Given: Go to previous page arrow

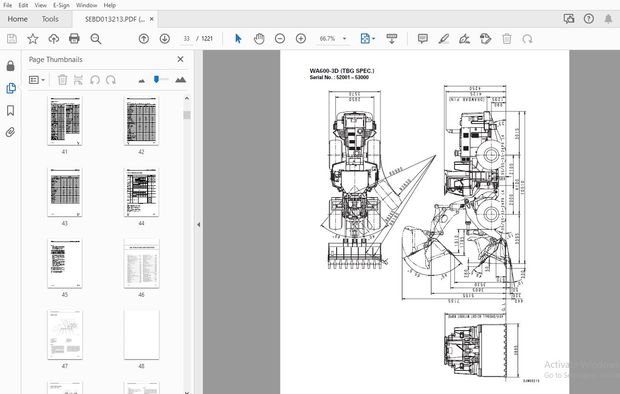Looking at the screenshot, I should tap(144, 39).
